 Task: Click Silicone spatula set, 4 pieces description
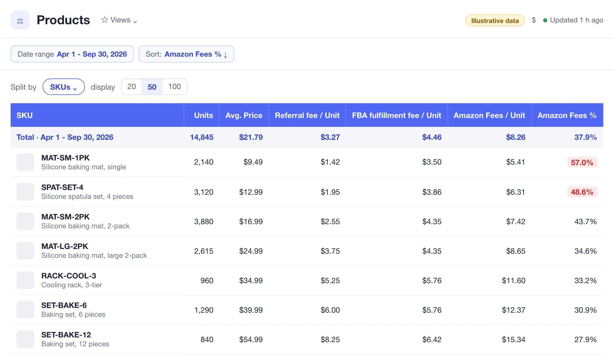click(x=87, y=196)
